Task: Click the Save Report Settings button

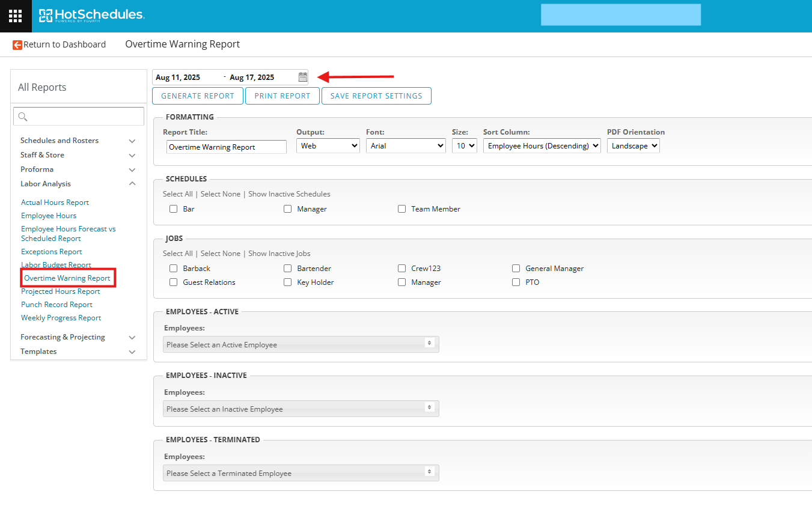Action: click(376, 96)
